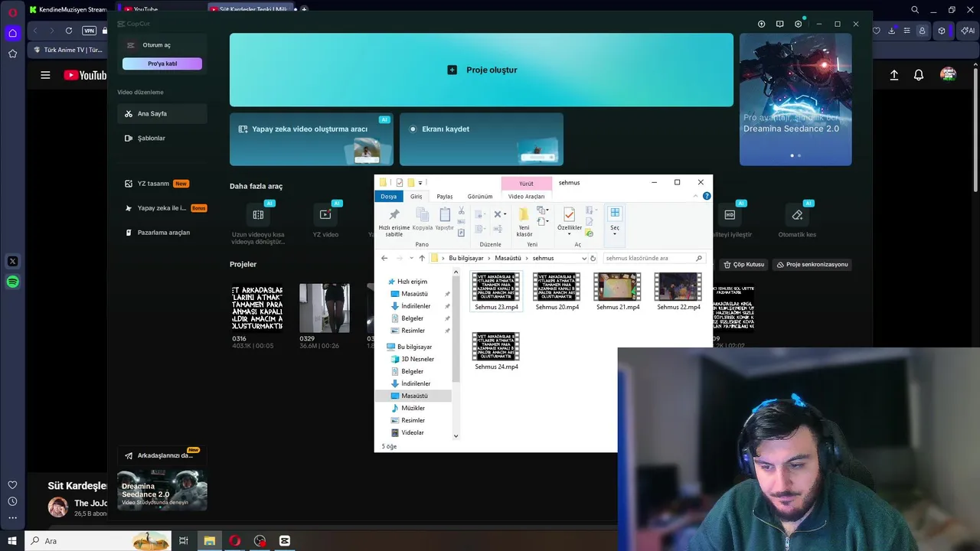Expand the Seç dropdown in ribbon
The image size is (980, 551).
coord(615,233)
